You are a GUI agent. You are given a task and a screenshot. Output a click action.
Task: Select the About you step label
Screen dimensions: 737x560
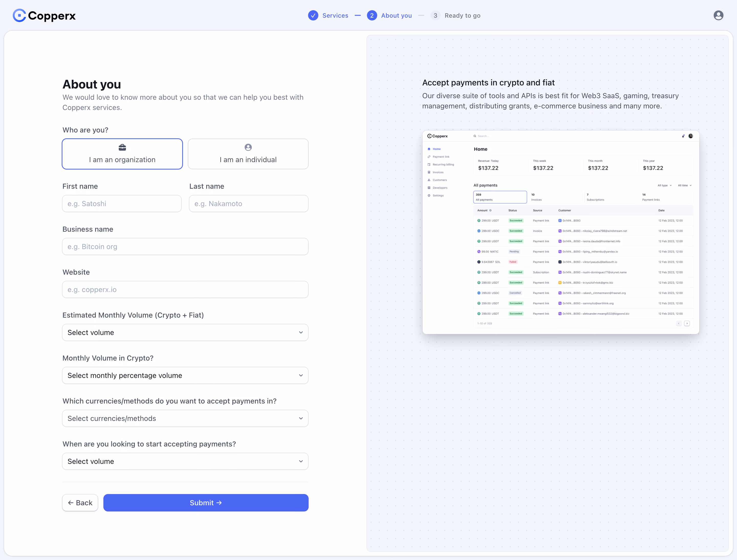tap(396, 15)
